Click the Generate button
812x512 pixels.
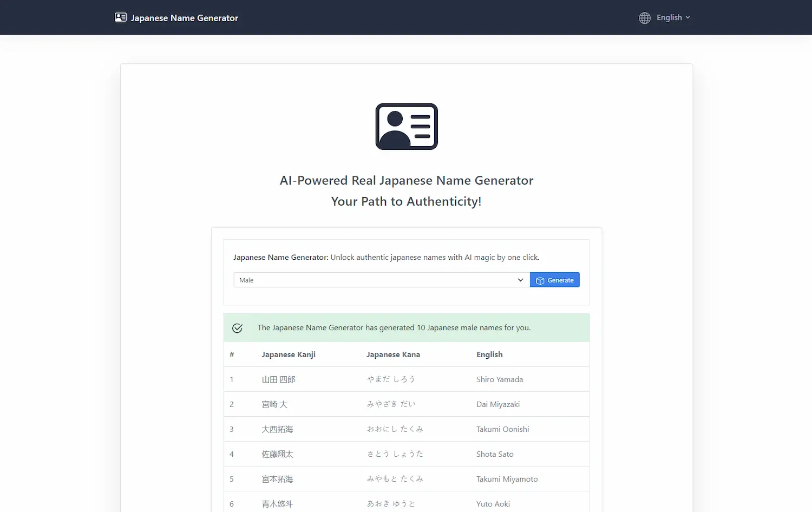(x=554, y=279)
